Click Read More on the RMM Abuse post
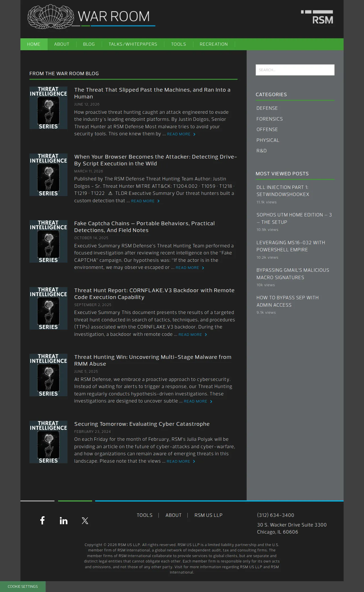 click(198, 401)
